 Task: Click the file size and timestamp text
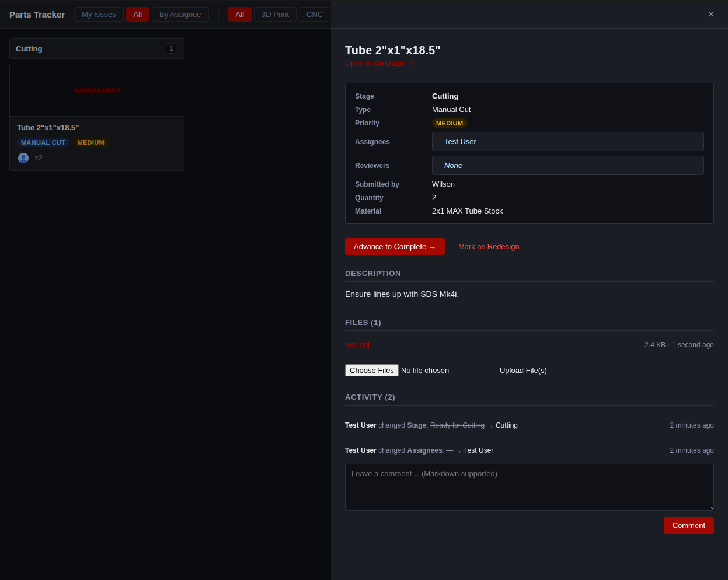pos(679,345)
